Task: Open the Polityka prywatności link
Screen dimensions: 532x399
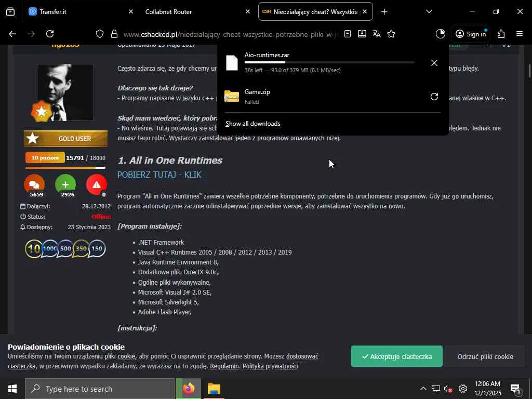Action: (270, 366)
